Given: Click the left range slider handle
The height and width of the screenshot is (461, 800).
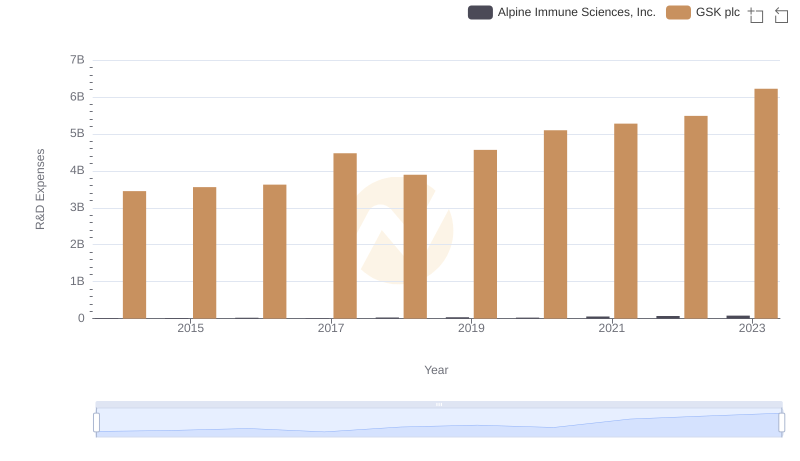Looking at the screenshot, I should pos(96,422).
